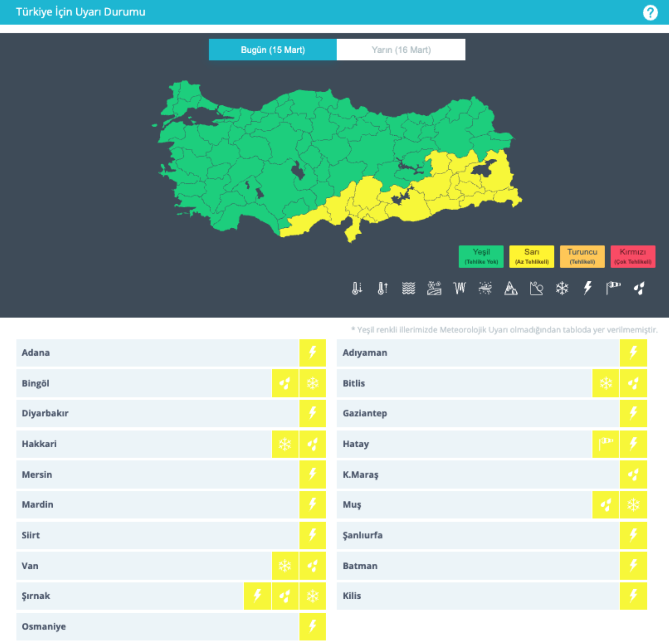This screenshot has width=669, height=644.
Task: Select the Bugün (15 Mart) tab
Action: tap(273, 50)
